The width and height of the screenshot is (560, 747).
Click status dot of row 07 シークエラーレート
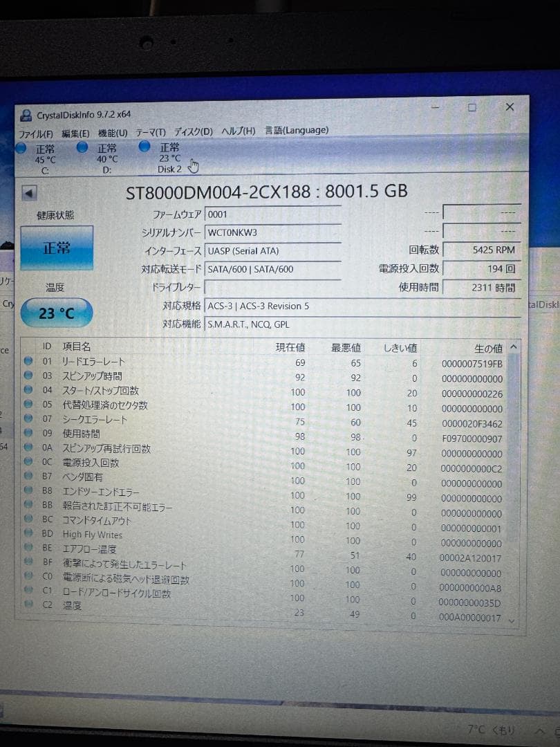point(28,418)
